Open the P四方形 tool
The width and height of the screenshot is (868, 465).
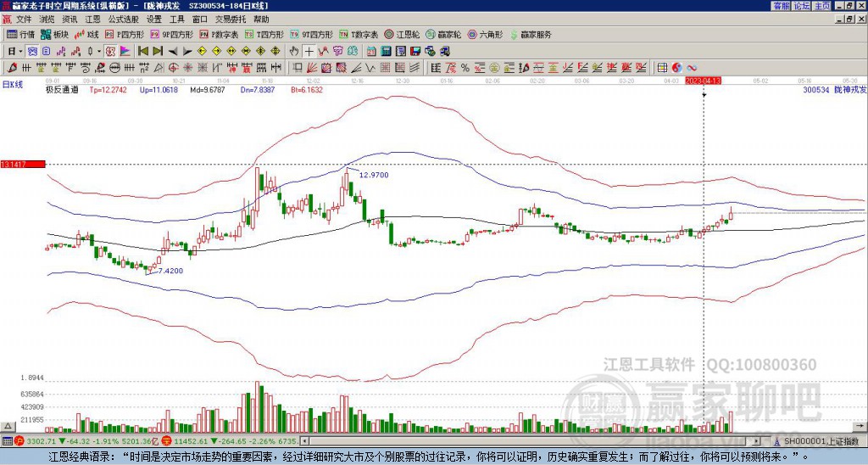click(x=125, y=34)
